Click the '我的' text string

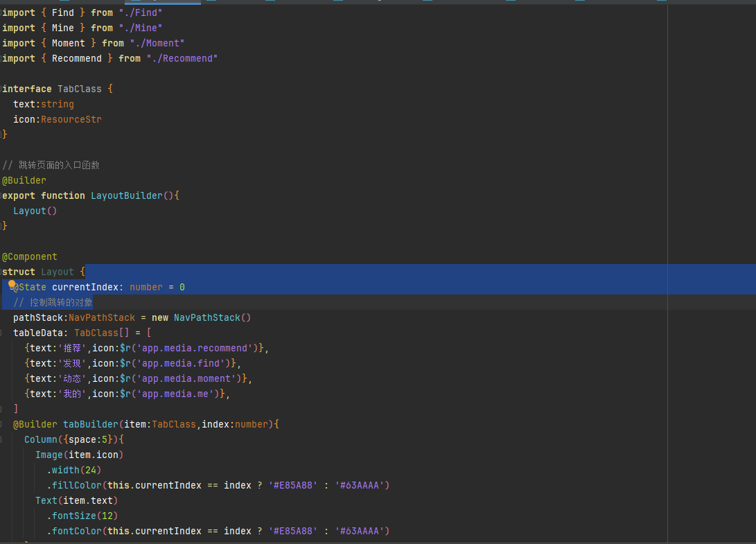click(72, 394)
